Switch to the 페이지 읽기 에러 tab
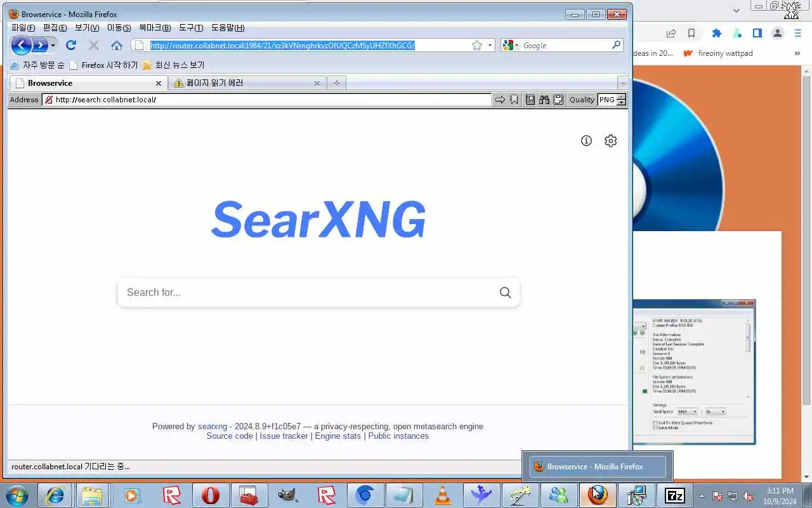Viewport: 812px width, 508px height. coord(247,83)
